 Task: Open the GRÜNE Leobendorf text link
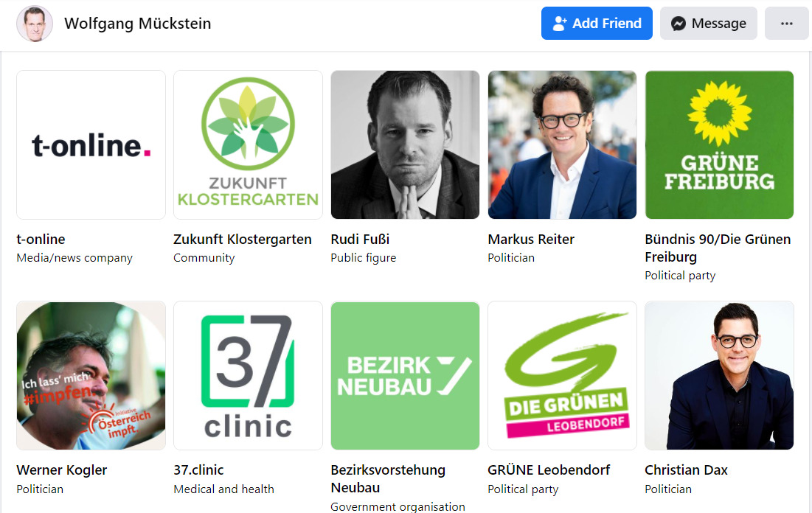click(549, 470)
